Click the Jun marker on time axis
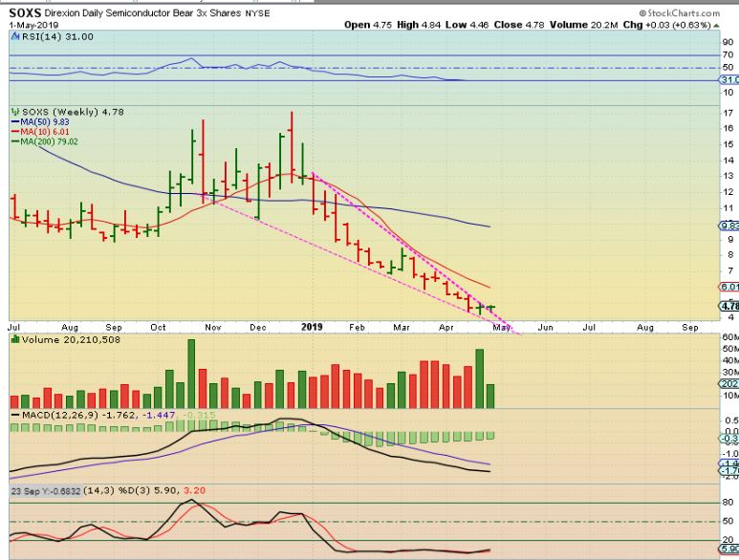The width and height of the screenshot is (739, 560). (x=545, y=327)
